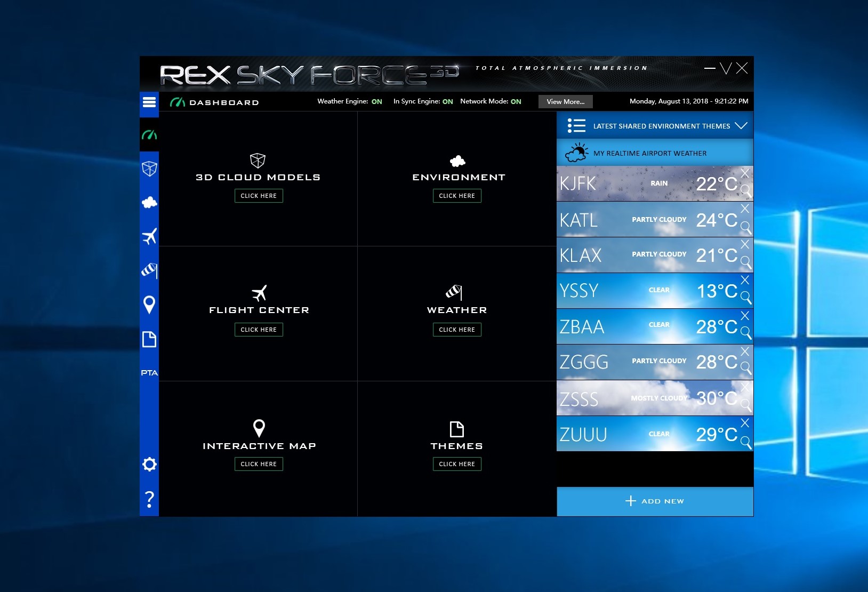Screen dimensions: 868x592
Task: Click the list icon beside shared themes
Action: click(576, 126)
